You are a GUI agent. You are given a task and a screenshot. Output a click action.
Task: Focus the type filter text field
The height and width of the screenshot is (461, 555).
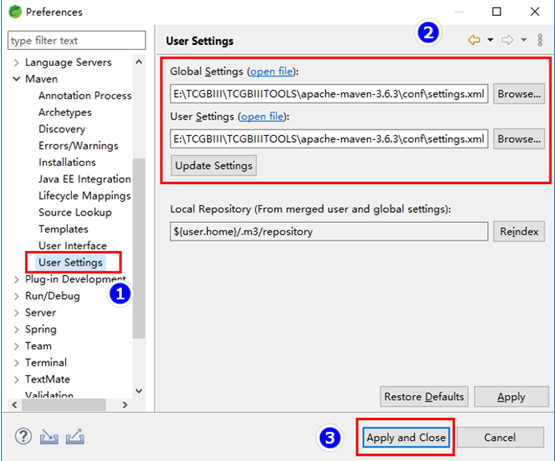pos(76,40)
